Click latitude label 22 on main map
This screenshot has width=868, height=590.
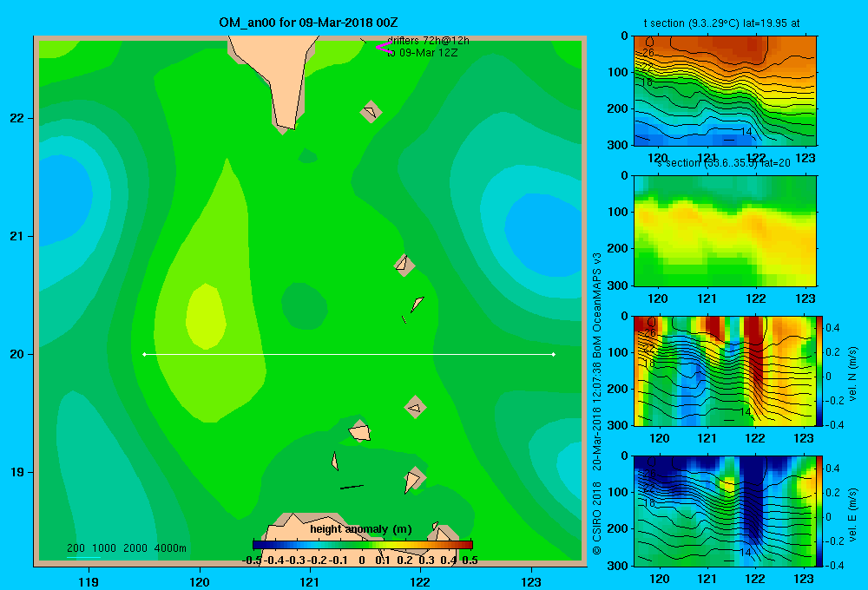pyautogui.click(x=17, y=118)
